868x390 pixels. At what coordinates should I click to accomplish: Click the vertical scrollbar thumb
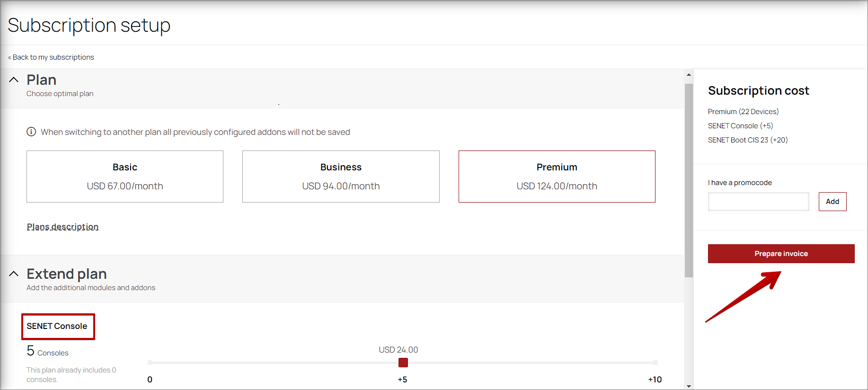pyautogui.click(x=689, y=180)
